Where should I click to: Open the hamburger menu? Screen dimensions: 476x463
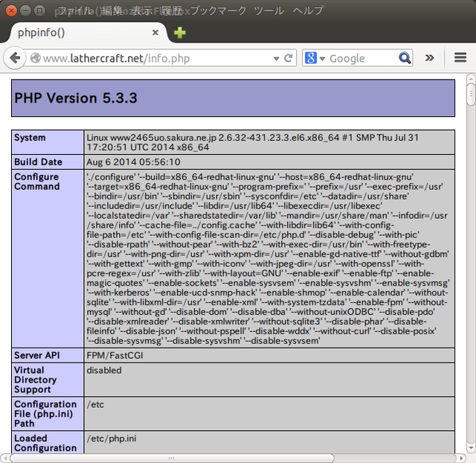460,57
